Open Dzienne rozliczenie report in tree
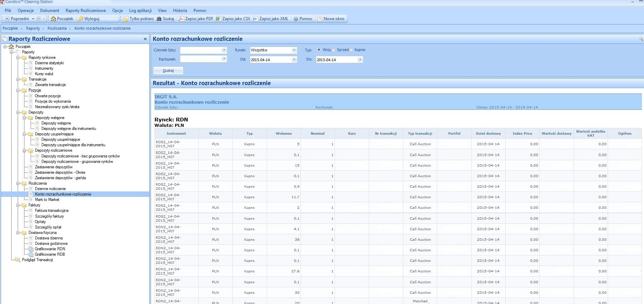 pyautogui.click(x=50, y=189)
